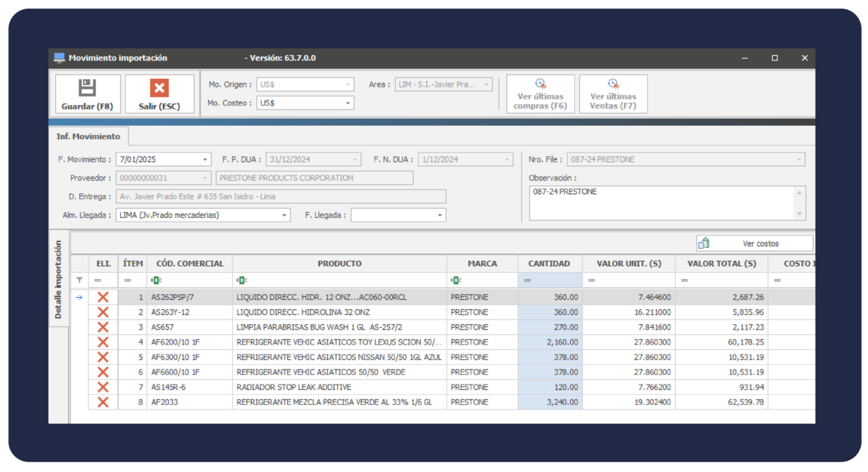Open the F. Movimiento date picker

pyautogui.click(x=205, y=160)
